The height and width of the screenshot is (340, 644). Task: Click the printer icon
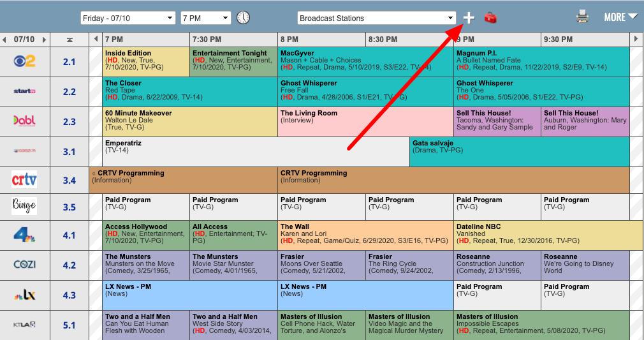point(582,17)
